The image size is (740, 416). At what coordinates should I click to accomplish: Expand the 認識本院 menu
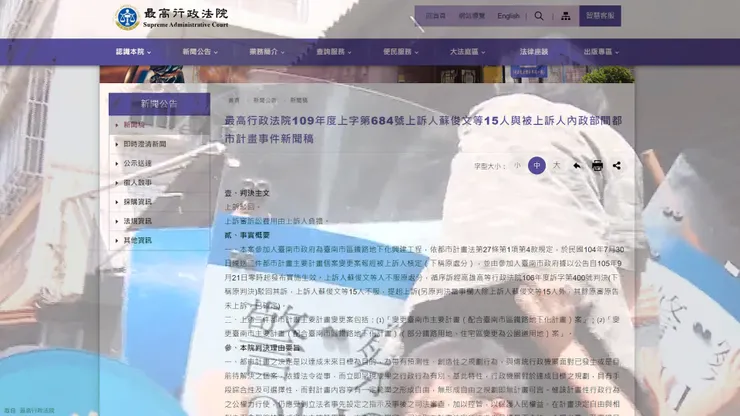point(133,52)
